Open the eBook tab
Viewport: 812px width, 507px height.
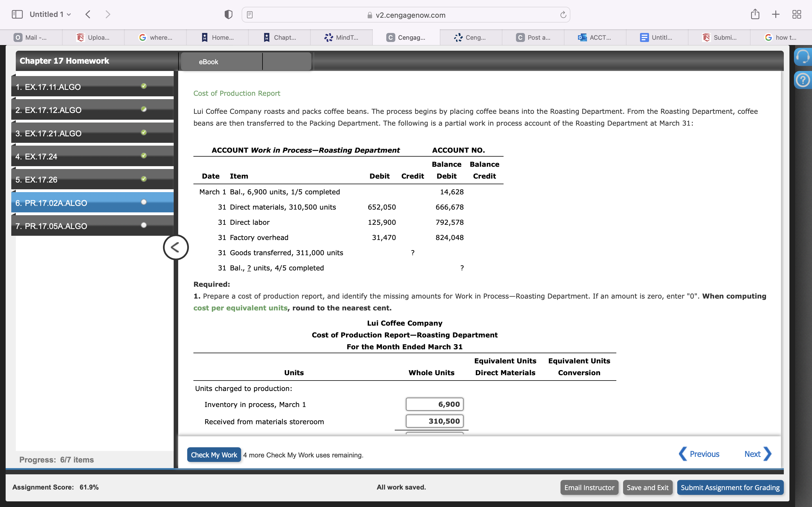pyautogui.click(x=208, y=62)
